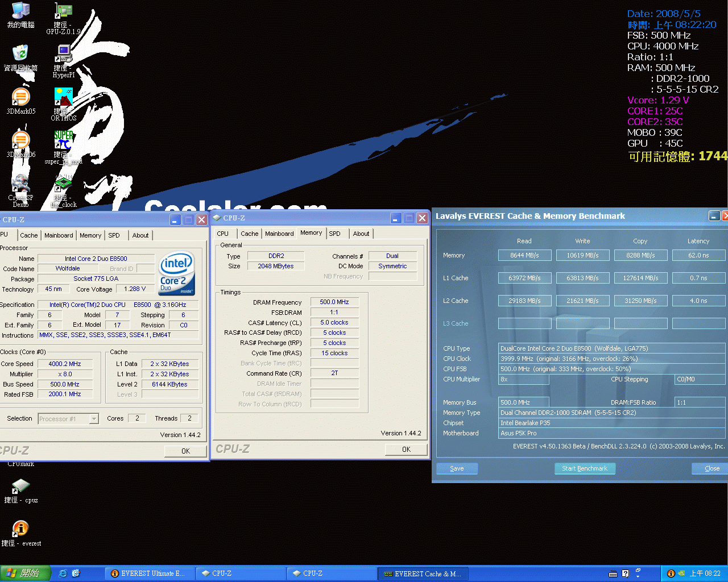
Task: Open the cpuz desktop shortcut
Action: point(20,490)
